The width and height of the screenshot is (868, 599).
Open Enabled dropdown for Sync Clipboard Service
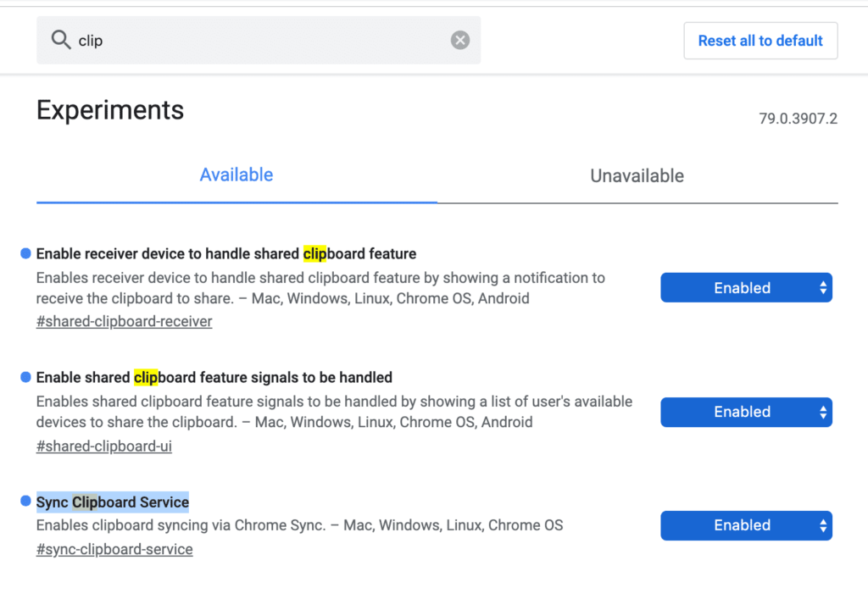[746, 525]
